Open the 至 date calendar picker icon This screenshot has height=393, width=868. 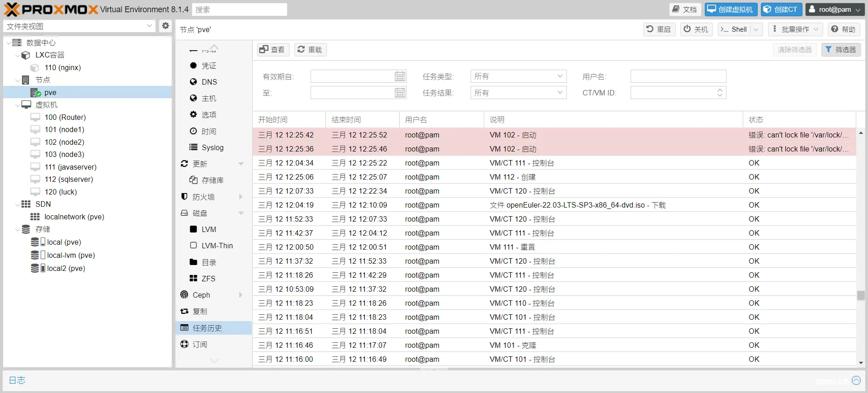[400, 93]
